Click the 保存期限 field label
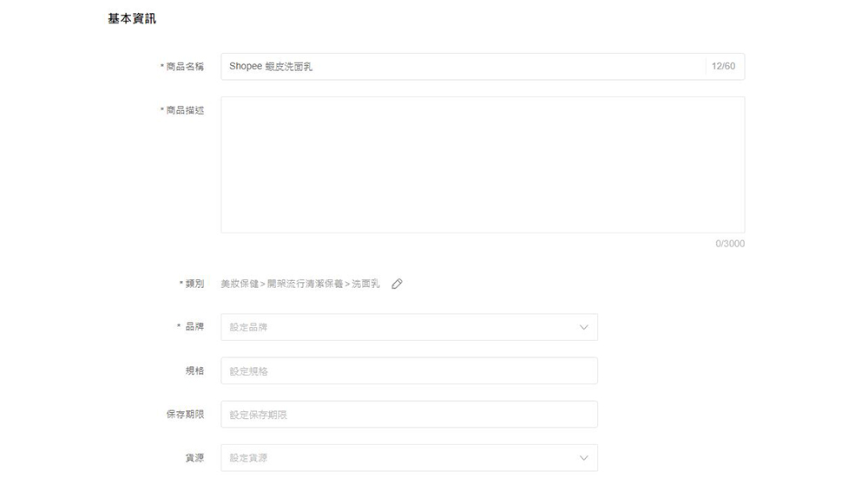 (x=185, y=415)
